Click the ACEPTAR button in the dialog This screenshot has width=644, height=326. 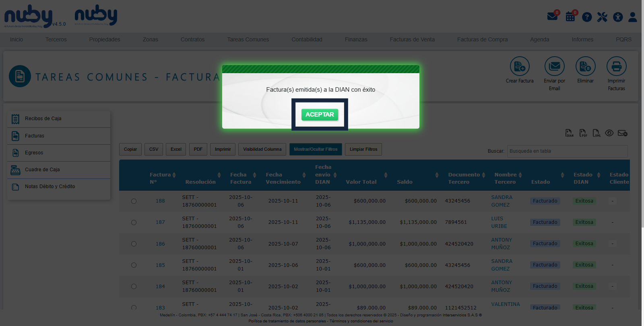pyautogui.click(x=320, y=115)
